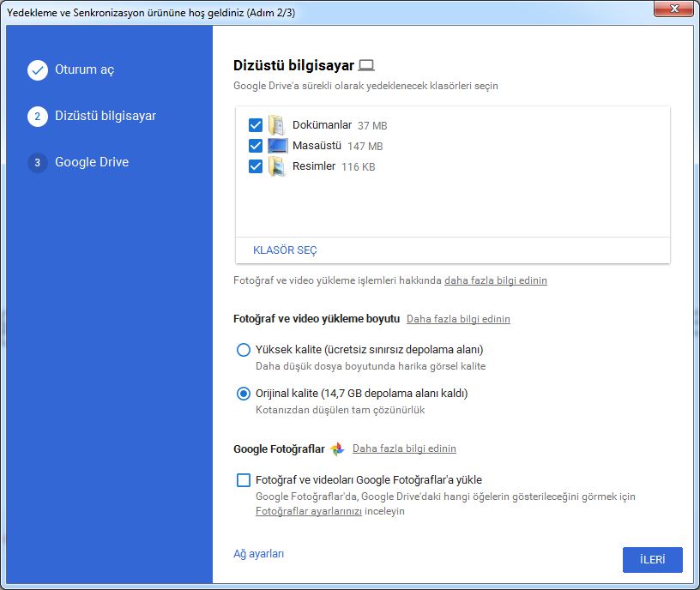Click the İLERİ button
700x590 pixels.
coord(652,560)
